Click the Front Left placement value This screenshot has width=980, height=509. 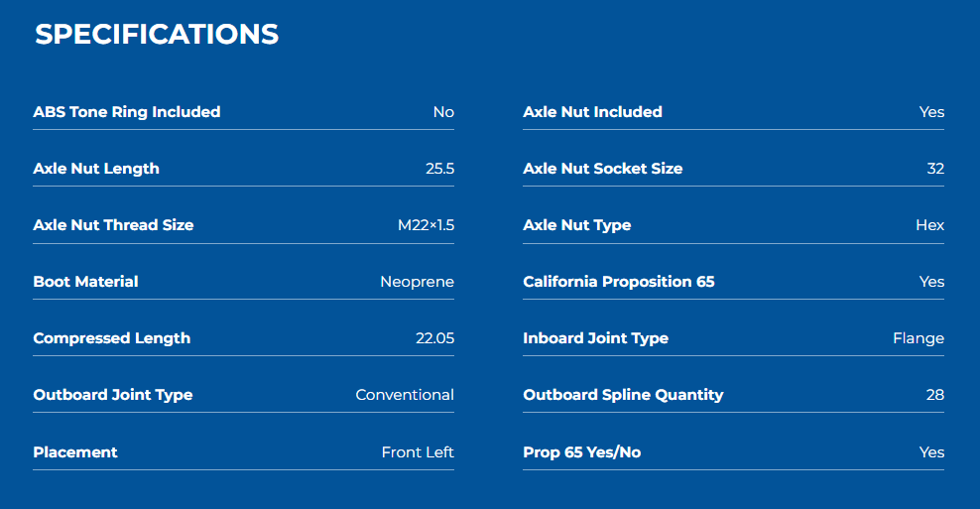[419, 452]
